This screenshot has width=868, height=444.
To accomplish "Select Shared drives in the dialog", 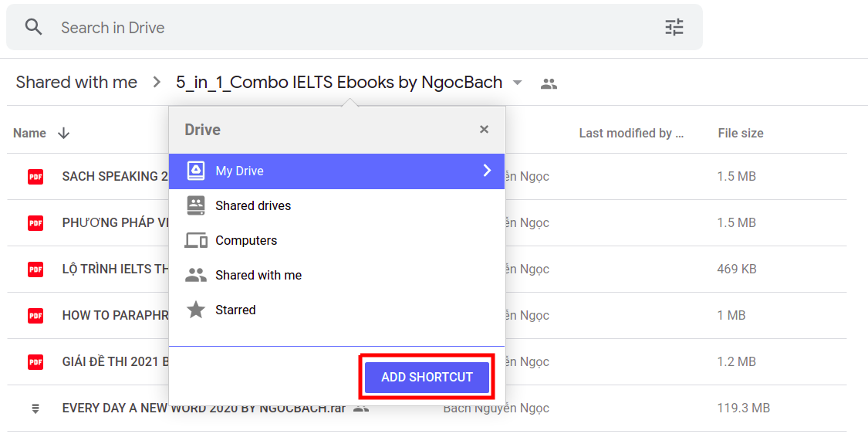I will pos(336,205).
